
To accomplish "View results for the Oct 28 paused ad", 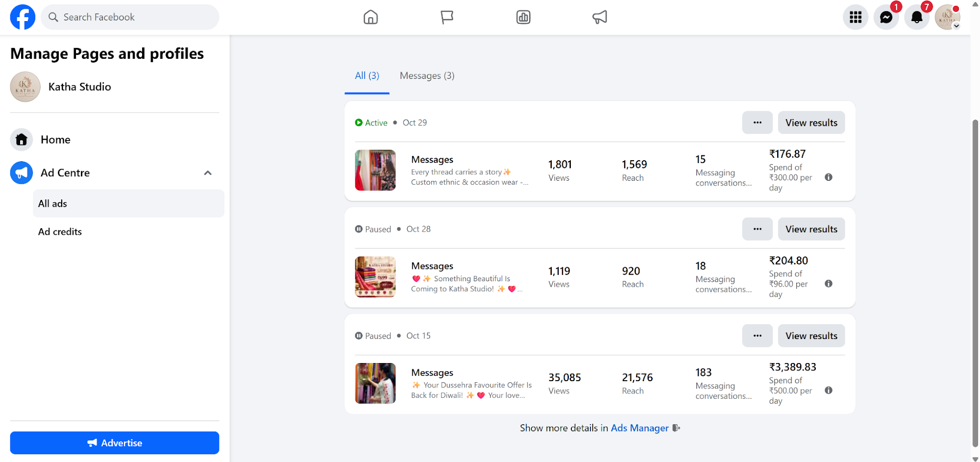I will pyautogui.click(x=811, y=229).
